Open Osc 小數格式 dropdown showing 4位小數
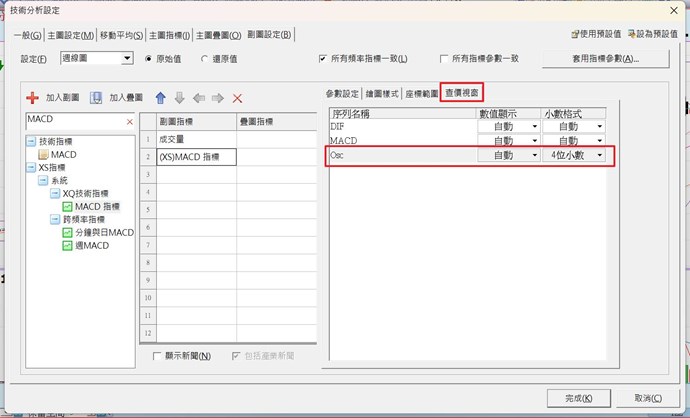Screen dimensions: 690x418 [x=599, y=156]
